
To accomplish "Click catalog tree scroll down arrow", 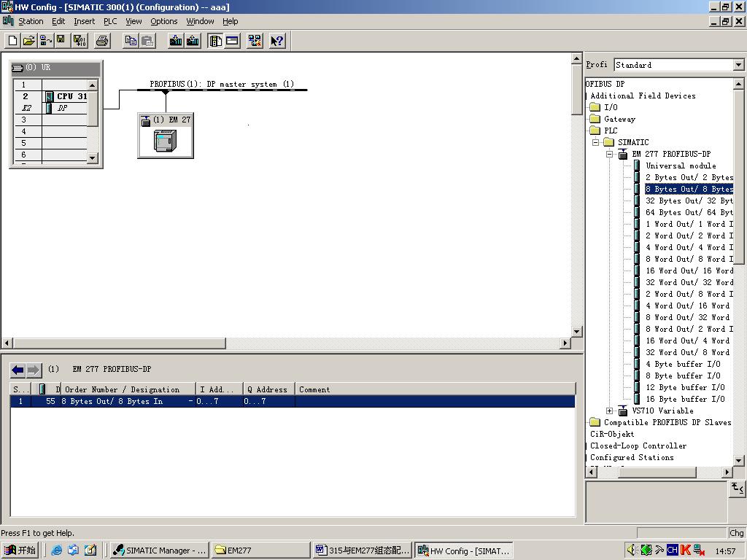I will pos(738,461).
